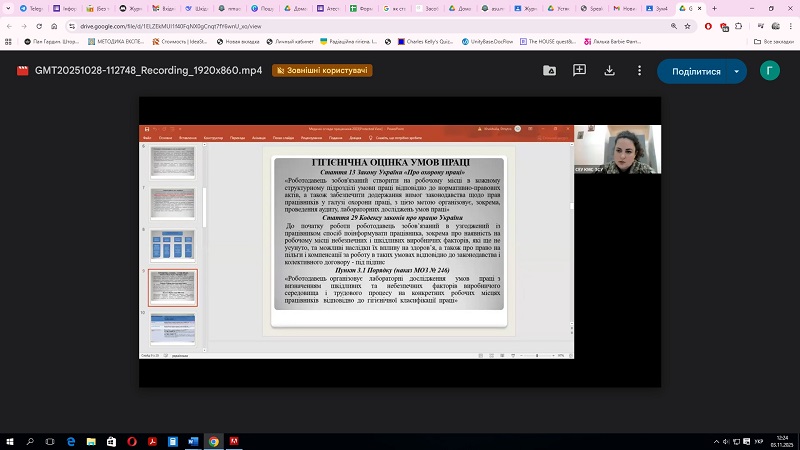Click the Google account avatar "Г"
Screen dimensions: 800x450
click(769, 71)
